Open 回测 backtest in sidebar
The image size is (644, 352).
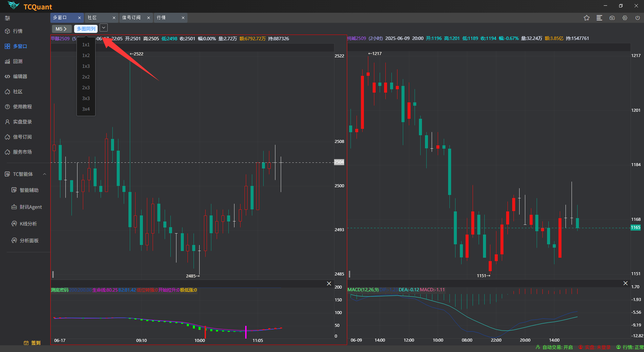(x=17, y=61)
